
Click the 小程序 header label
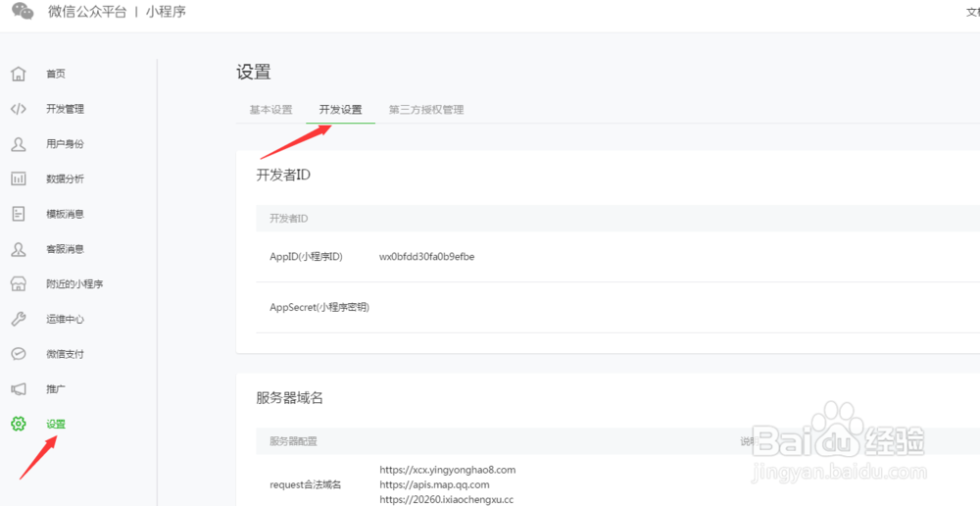tap(166, 11)
